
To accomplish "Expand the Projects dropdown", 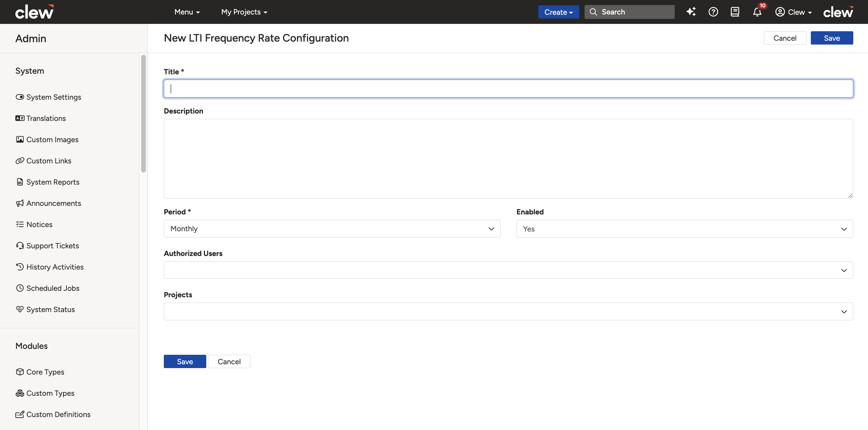I will point(509,311).
